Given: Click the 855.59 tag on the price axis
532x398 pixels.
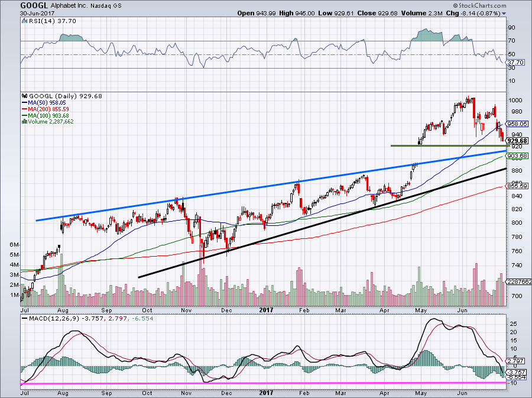Looking at the screenshot, I should (517, 186).
